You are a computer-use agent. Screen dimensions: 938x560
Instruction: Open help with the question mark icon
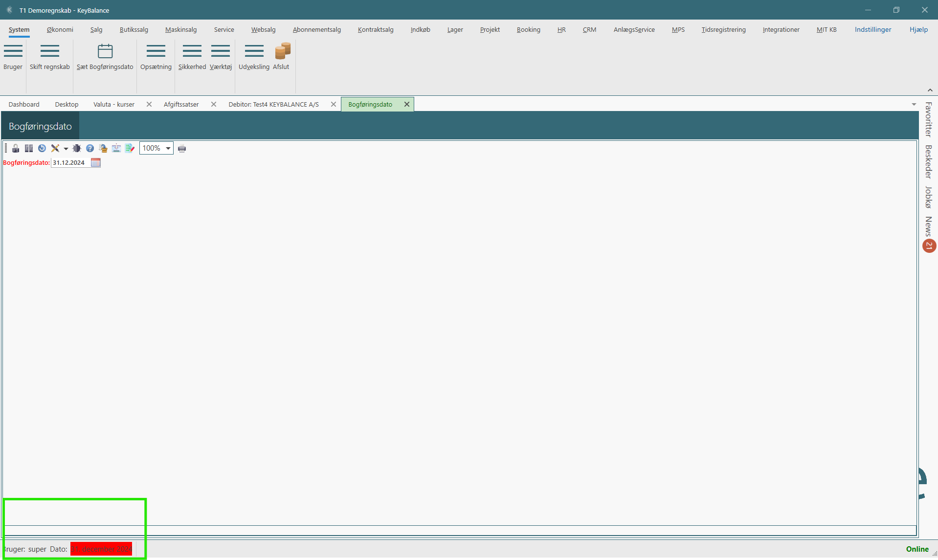click(x=90, y=148)
